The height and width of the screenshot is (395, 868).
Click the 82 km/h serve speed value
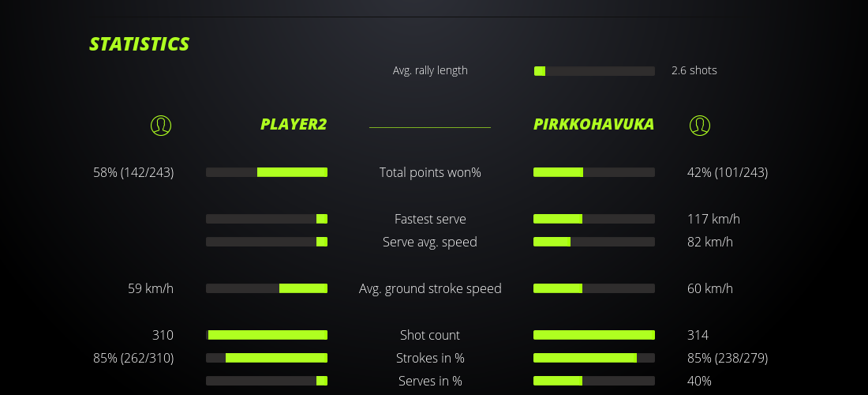point(709,242)
